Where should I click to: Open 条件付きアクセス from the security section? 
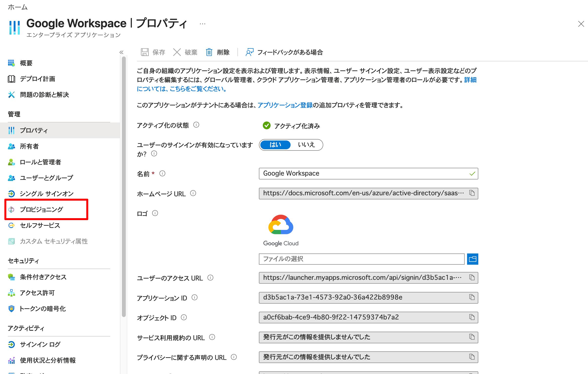(43, 277)
